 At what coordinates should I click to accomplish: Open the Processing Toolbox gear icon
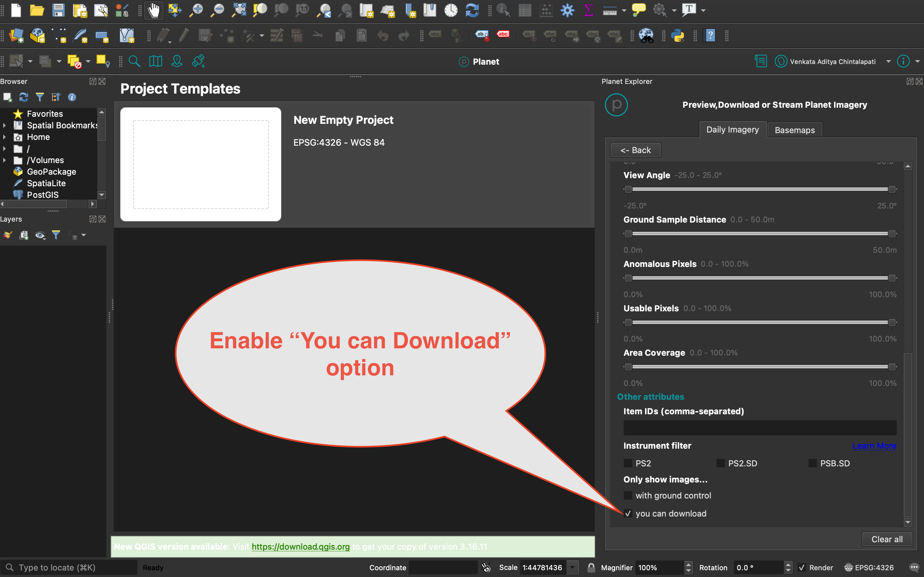(x=567, y=10)
